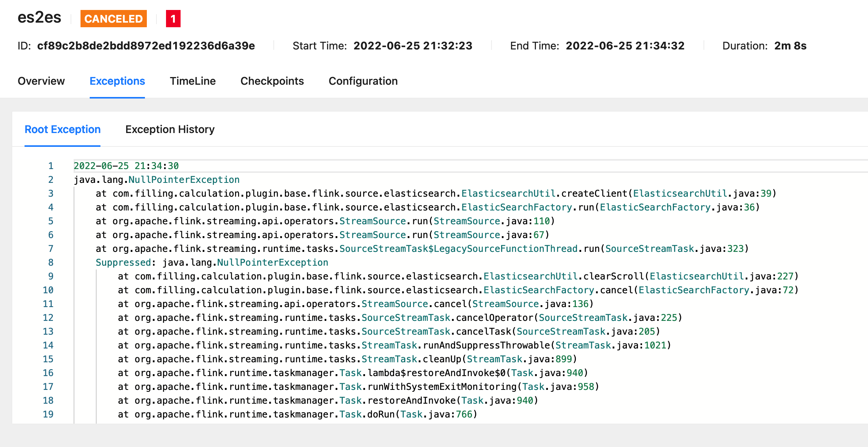Click StreamSource.java:67 stack line
Screen dimensions: 868x447
(x=322, y=235)
